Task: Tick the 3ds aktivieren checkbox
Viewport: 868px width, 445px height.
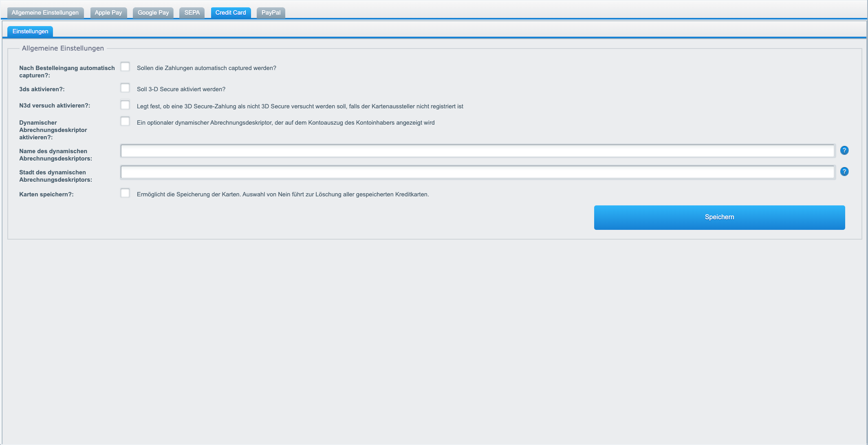Action: (x=125, y=88)
